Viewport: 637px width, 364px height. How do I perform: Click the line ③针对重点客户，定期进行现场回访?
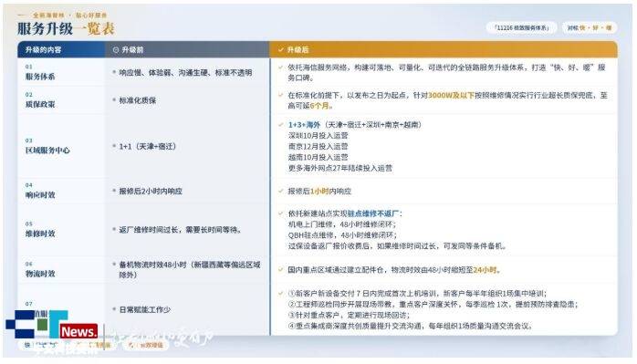click(x=349, y=315)
